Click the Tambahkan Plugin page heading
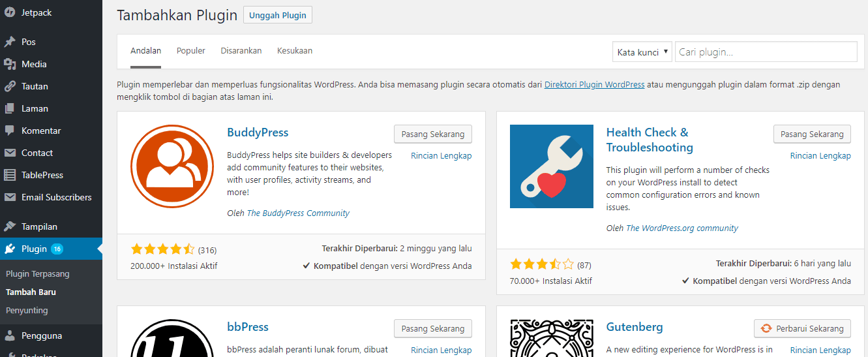Image resolution: width=868 pixels, height=357 pixels. [177, 16]
